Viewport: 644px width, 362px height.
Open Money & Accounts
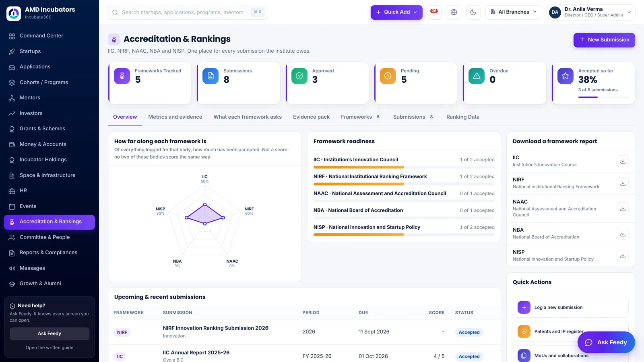(50, 144)
